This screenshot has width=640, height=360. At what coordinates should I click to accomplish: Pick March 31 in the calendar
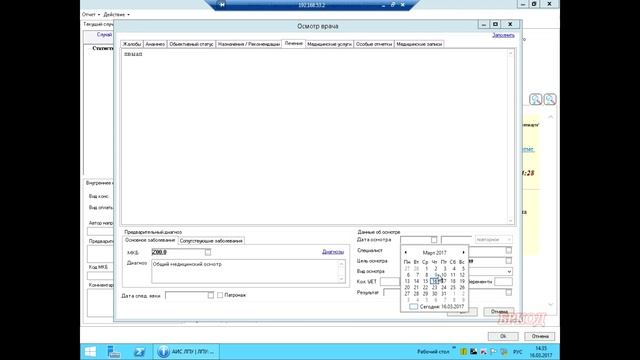[444, 293]
